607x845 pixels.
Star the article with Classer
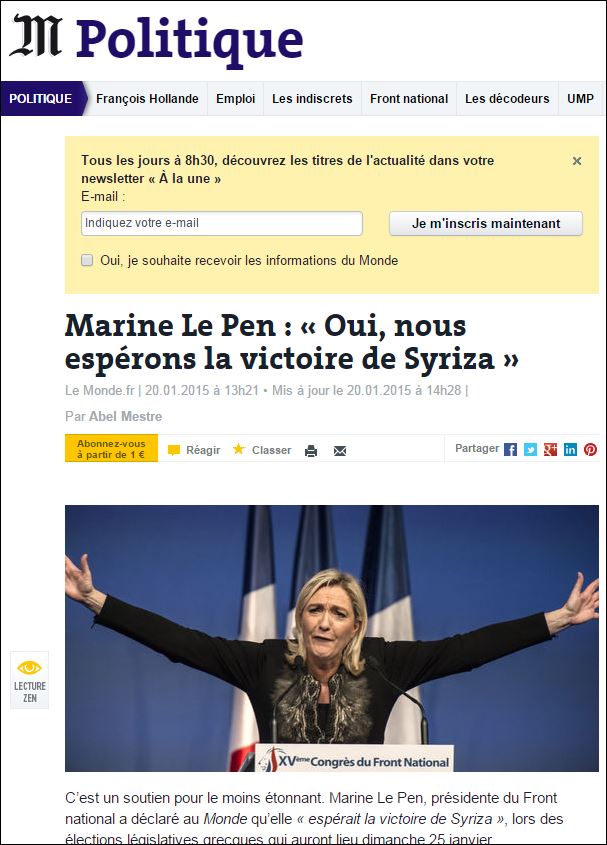point(262,449)
